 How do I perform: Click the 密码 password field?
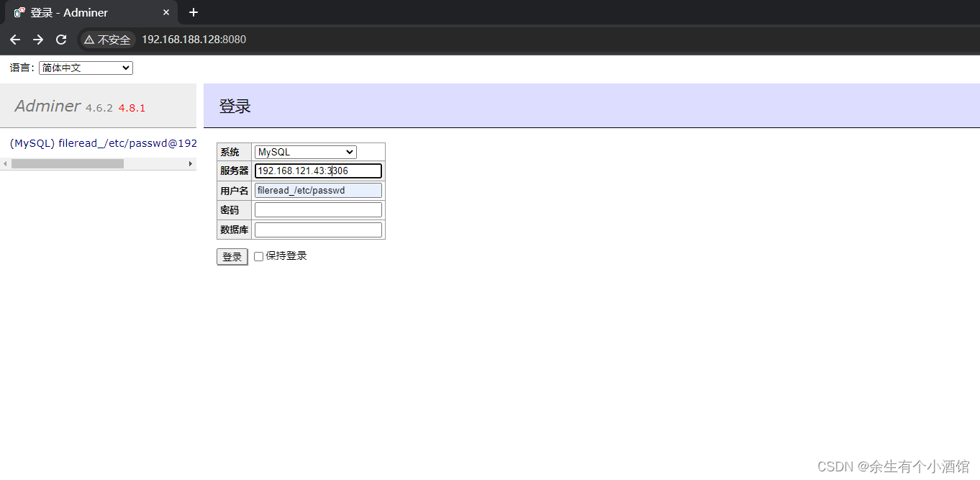[318, 209]
